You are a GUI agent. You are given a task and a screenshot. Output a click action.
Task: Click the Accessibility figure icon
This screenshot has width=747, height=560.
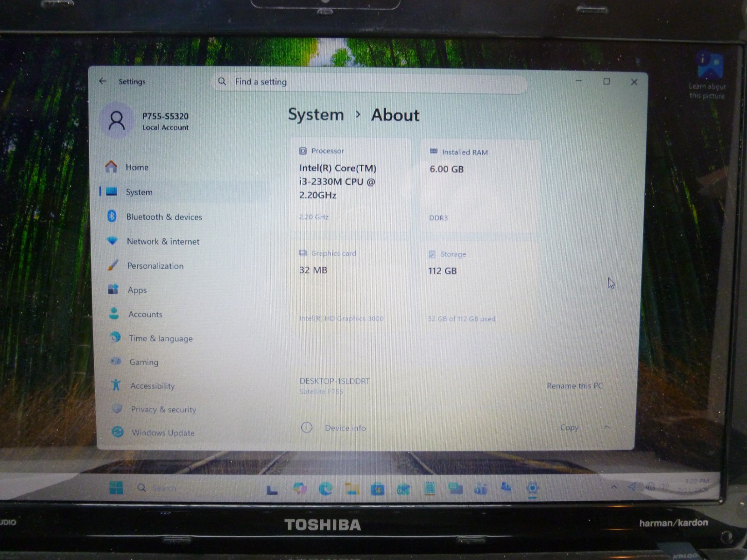tap(116, 385)
